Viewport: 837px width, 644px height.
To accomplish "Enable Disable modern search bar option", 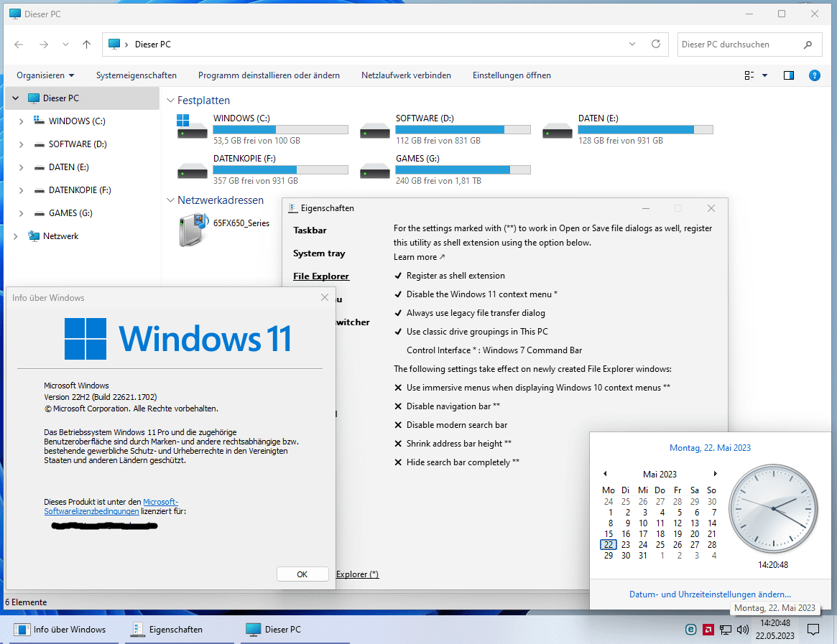I will pyautogui.click(x=451, y=425).
